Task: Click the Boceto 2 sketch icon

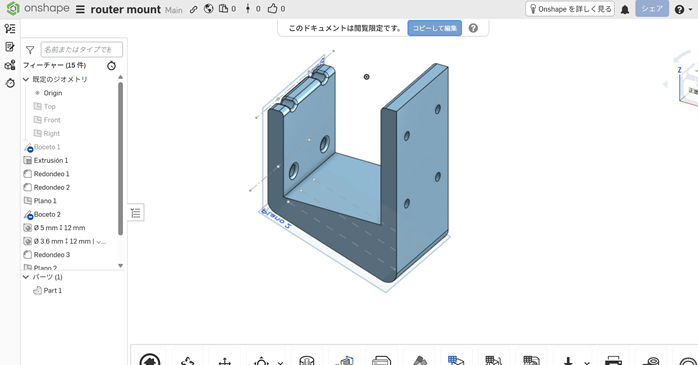Action: point(28,215)
